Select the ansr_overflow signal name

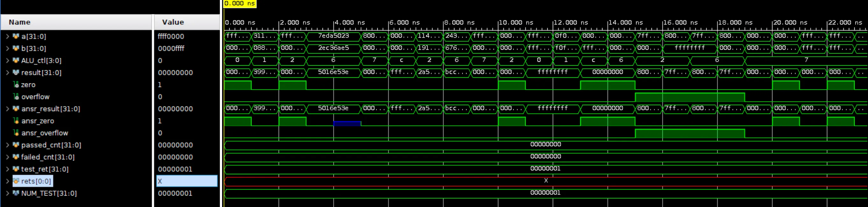point(45,133)
